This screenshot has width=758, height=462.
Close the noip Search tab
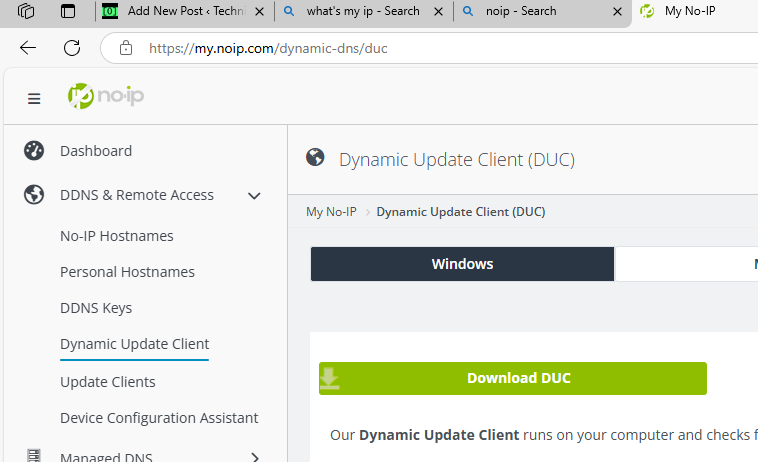(x=617, y=11)
